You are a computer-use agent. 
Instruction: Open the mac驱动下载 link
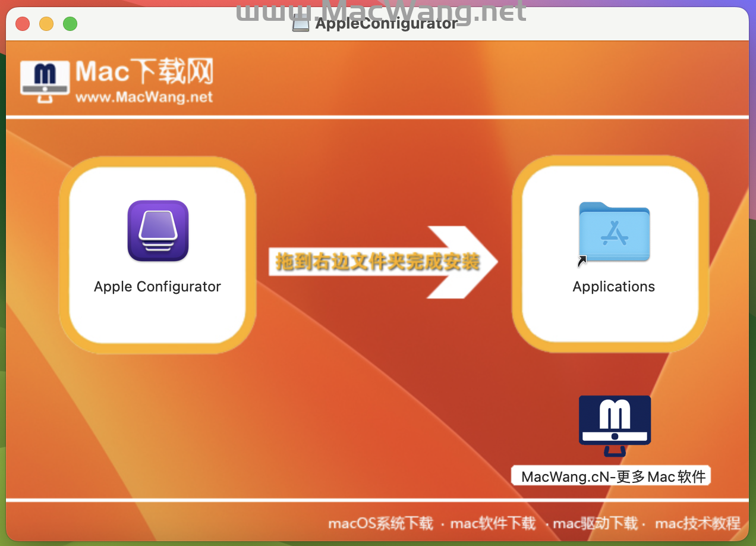coord(595,523)
